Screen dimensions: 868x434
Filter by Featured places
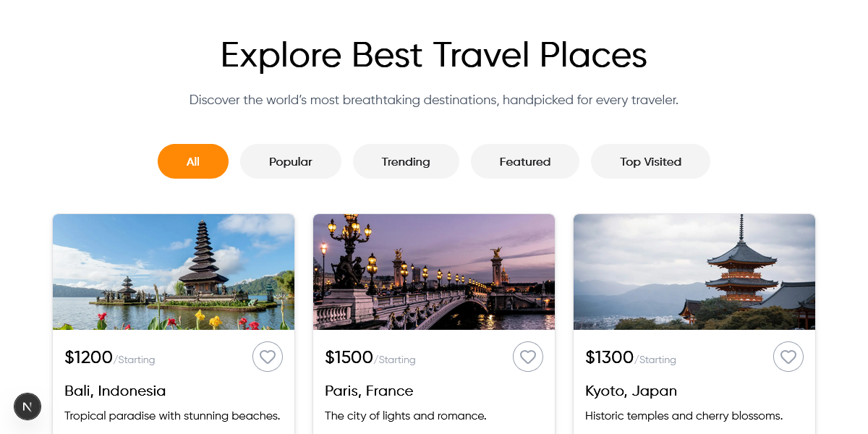point(525,161)
